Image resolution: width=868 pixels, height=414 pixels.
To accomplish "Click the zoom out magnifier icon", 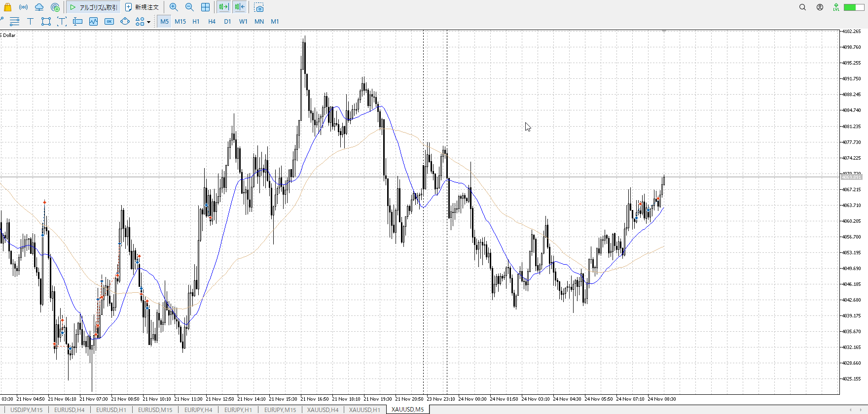I will point(189,7).
